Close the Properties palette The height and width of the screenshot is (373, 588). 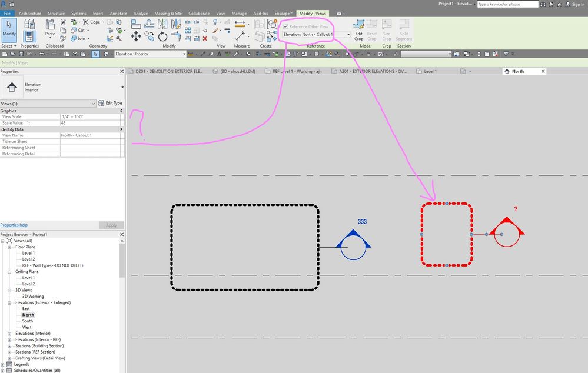pyautogui.click(x=121, y=71)
